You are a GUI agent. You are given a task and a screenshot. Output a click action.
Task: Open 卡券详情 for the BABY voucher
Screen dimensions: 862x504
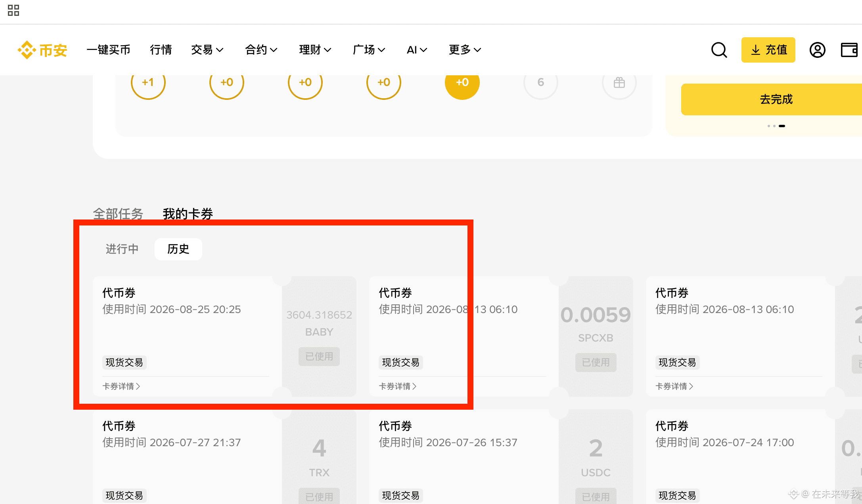121,386
